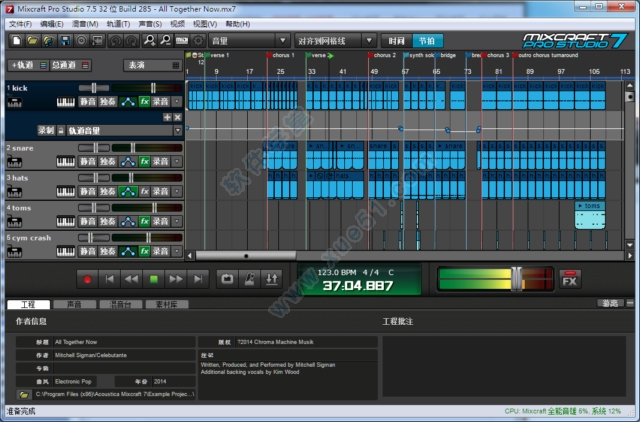This screenshot has height=422, width=640.
Task: Expand the toms track arm options arrow
Action: (x=177, y=221)
